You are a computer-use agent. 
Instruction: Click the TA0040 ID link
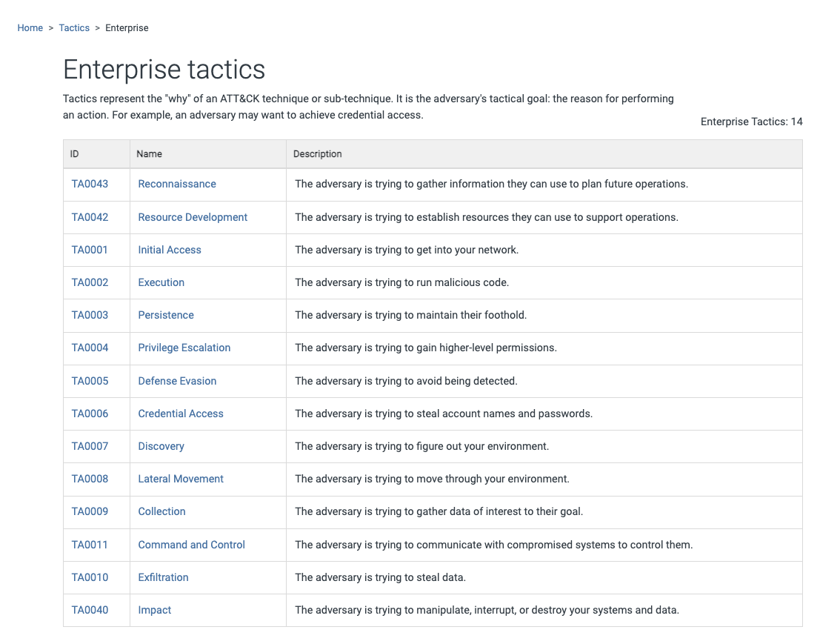point(90,610)
